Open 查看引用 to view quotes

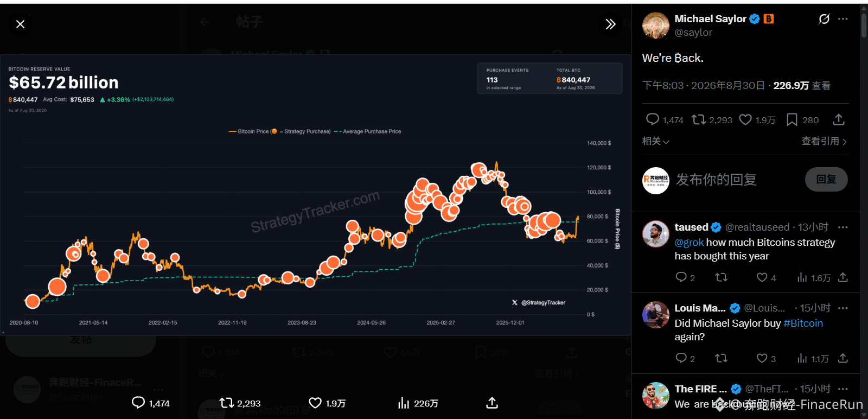pyautogui.click(x=825, y=141)
